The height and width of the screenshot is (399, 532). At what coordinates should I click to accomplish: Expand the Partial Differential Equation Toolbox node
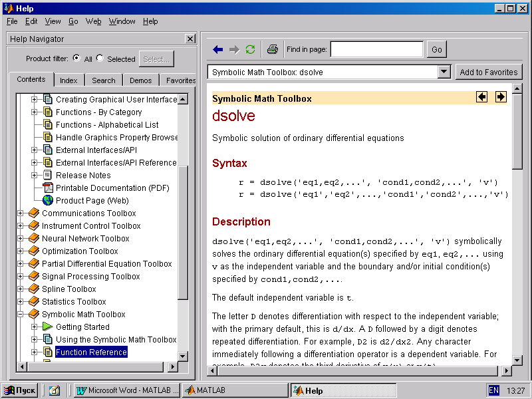(21, 263)
